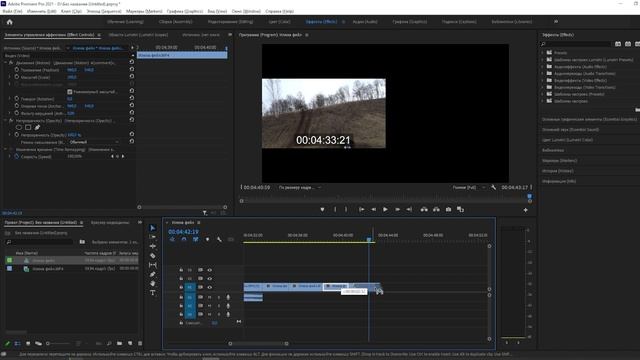Image resolution: width=640 pixels, height=360 pixels.
Task: Reset the Scale parameter
Action: (131, 77)
